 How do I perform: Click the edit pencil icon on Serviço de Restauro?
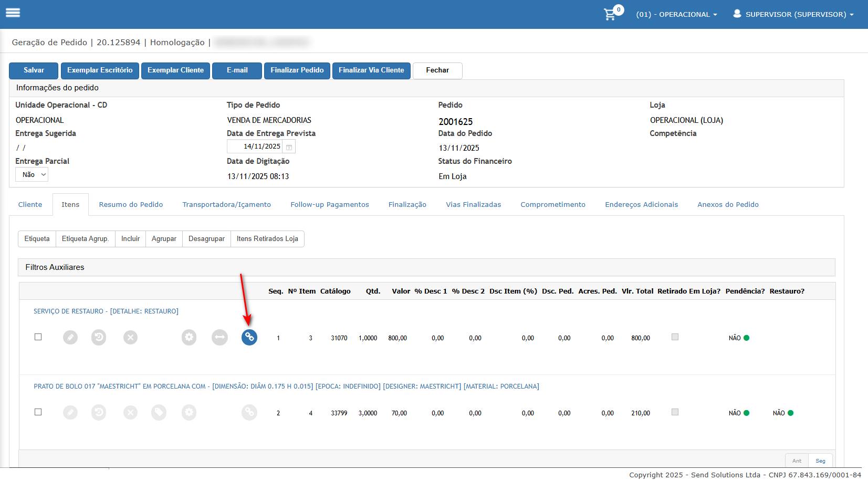pos(70,337)
